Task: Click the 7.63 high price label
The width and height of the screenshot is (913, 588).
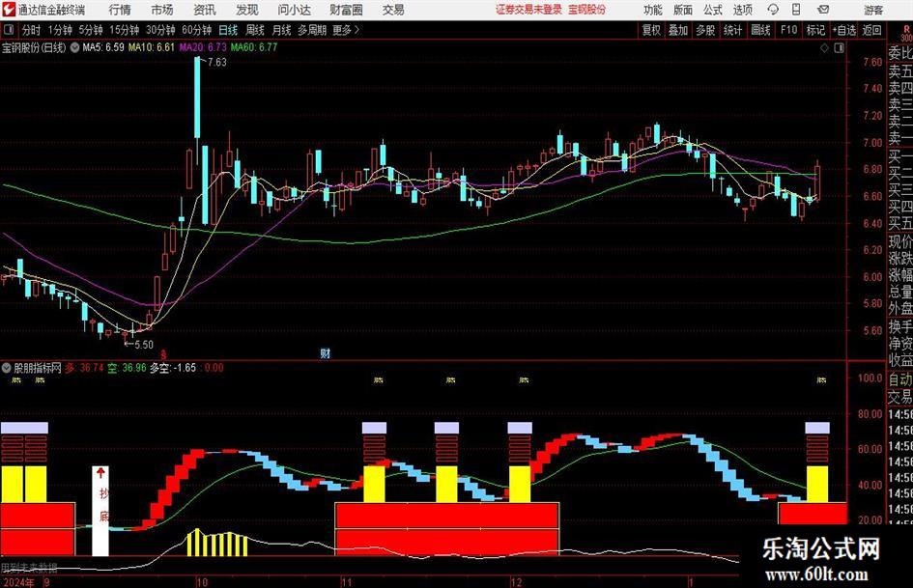Action: [216, 63]
